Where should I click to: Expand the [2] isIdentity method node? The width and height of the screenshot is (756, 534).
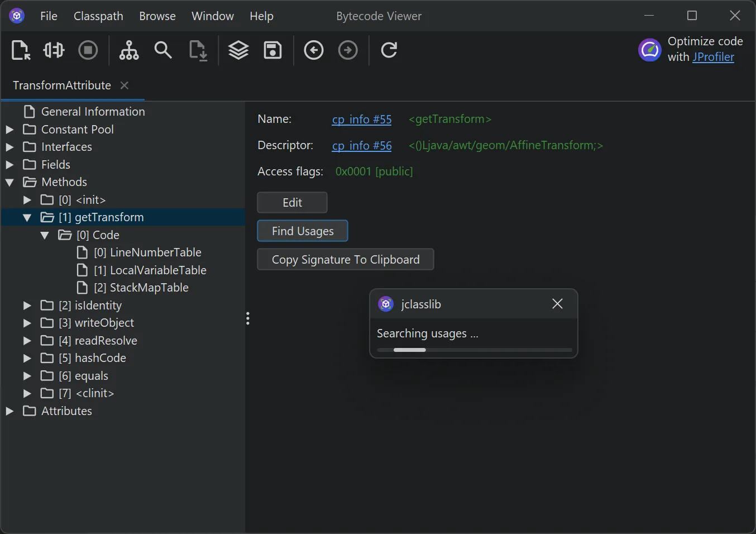pos(27,306)
